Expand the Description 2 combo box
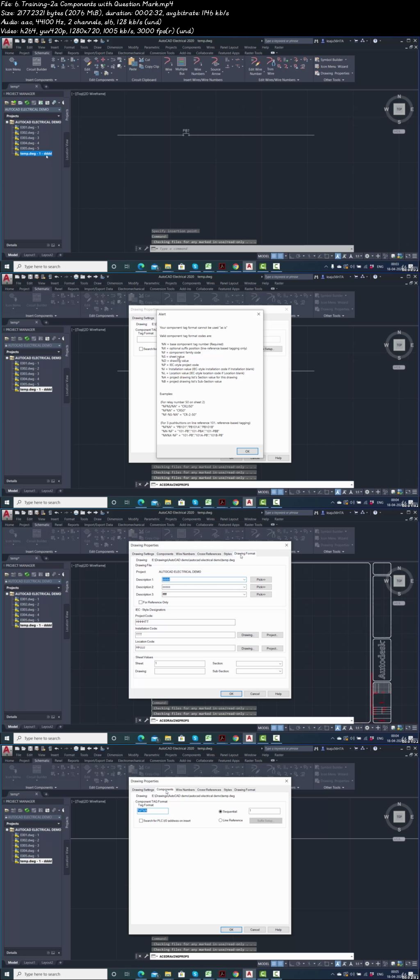Viewport: 420px width, 980px height. 244,587
